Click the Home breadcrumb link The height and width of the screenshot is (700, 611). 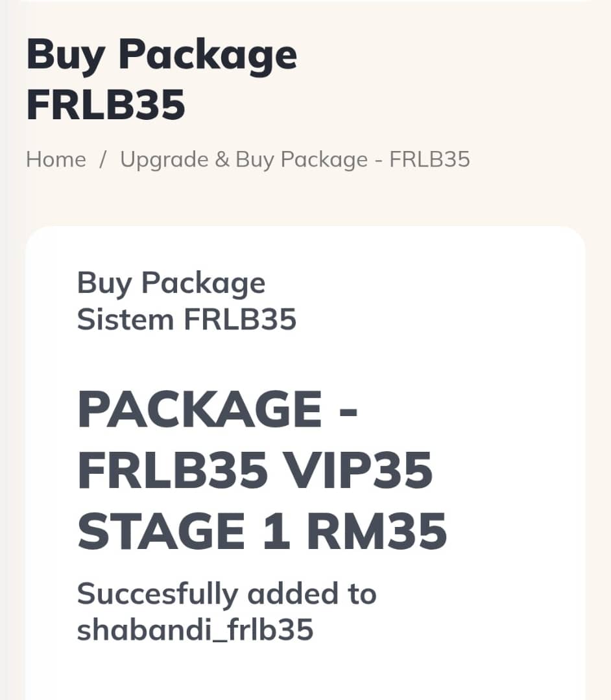56,159
